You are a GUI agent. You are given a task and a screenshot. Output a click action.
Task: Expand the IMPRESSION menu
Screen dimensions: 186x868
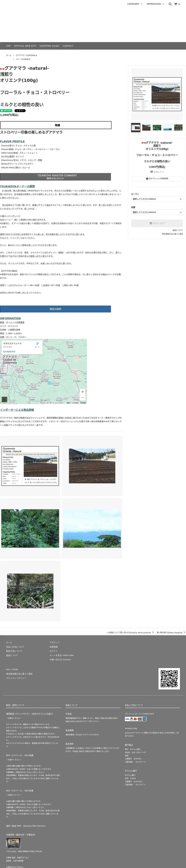(x=155, y=4)
